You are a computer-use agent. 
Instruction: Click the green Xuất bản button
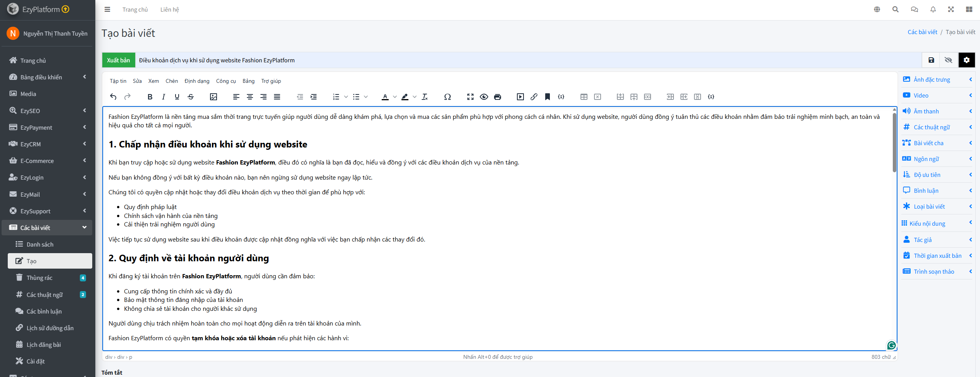(119, 60)
